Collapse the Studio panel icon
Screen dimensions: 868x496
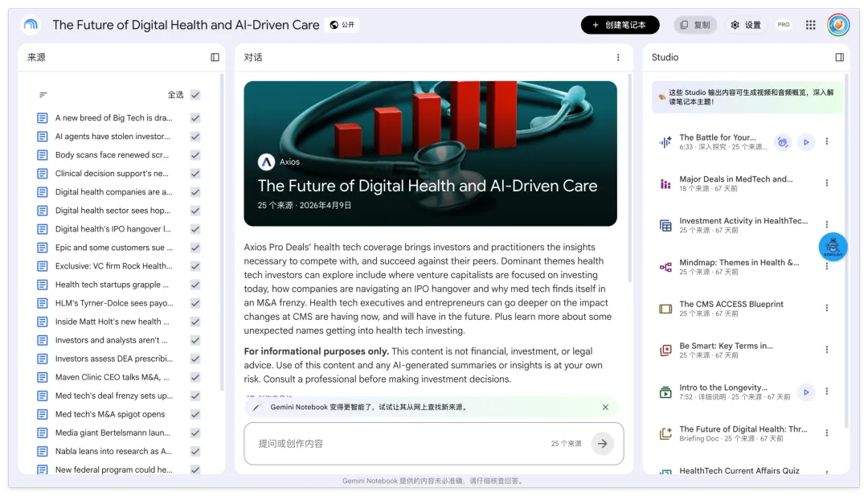pos(839,57)
